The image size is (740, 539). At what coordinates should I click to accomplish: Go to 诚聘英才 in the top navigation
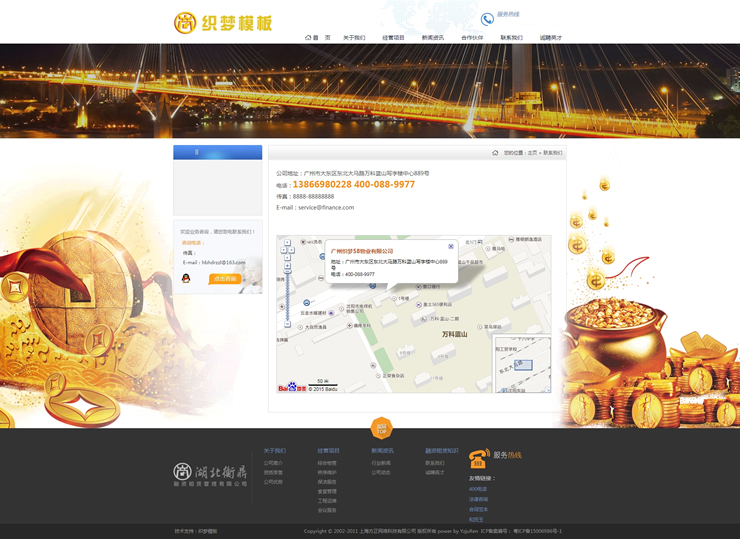tap(550, 37)
